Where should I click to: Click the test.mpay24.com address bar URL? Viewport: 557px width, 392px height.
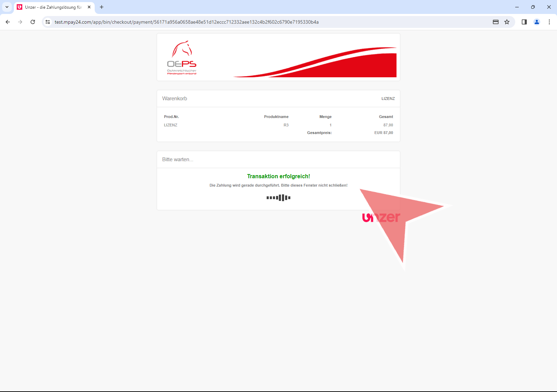186,22
